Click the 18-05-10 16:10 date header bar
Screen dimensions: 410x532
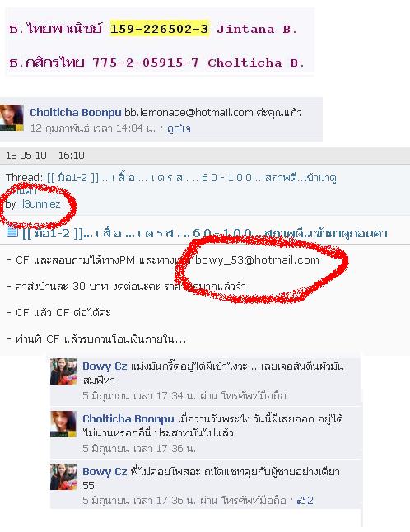tap(205, 156)
